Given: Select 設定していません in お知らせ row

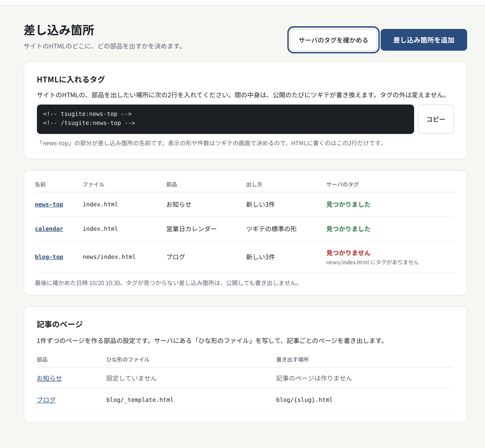Looking at the screenshot, I should [132, 378].
